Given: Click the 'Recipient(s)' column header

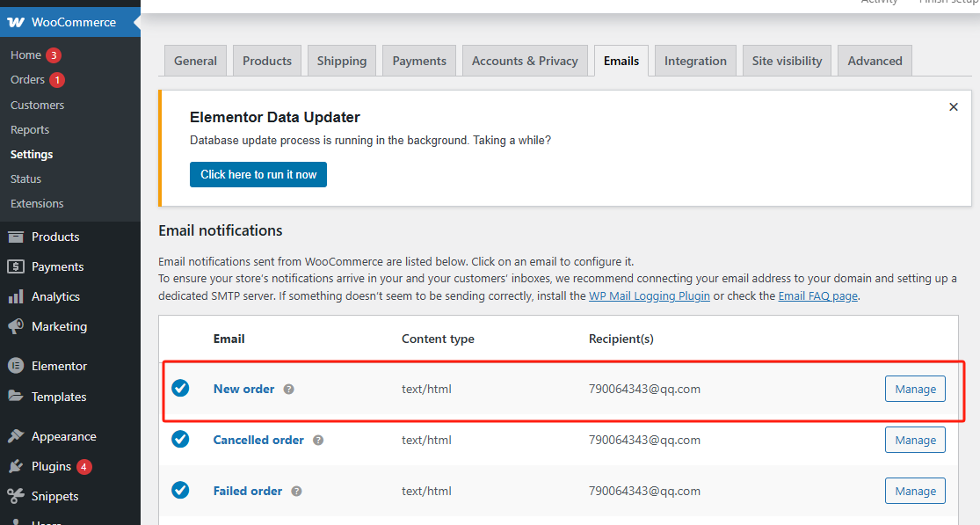Looking at the screenshot, I should click(621, 339).
